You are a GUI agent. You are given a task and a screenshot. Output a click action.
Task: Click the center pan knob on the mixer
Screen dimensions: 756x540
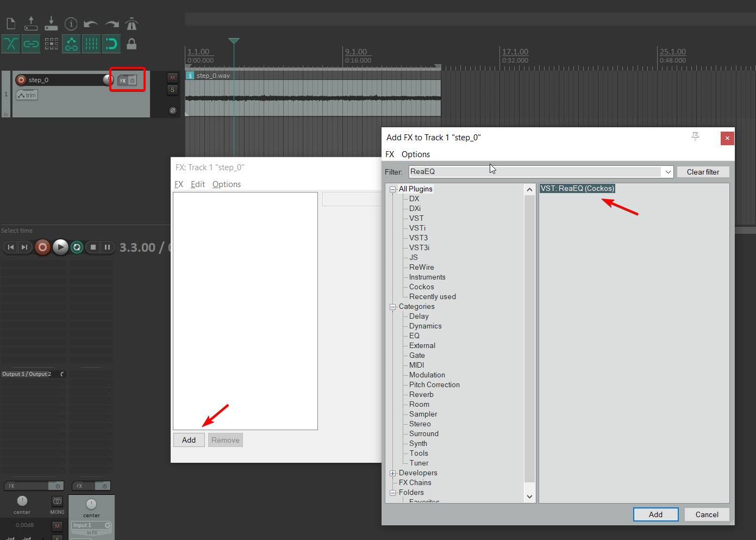(x=22, y=501)
